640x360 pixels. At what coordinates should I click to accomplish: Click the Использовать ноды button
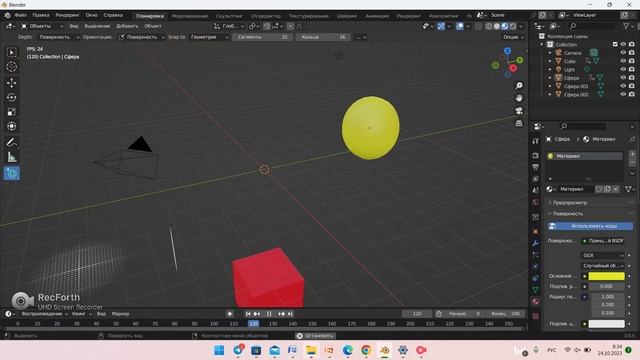tap(591, 226)
